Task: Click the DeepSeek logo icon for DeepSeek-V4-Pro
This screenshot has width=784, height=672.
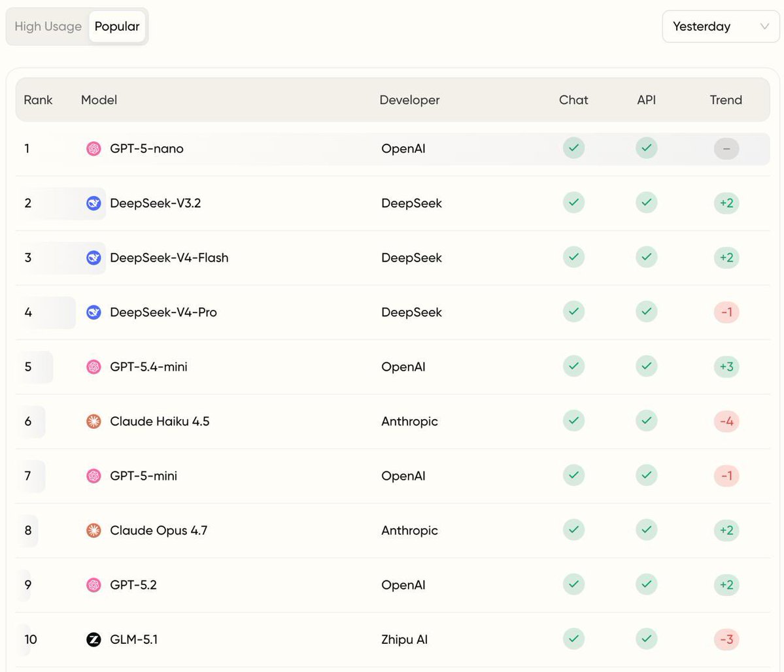Action: [x=94, y=312]
